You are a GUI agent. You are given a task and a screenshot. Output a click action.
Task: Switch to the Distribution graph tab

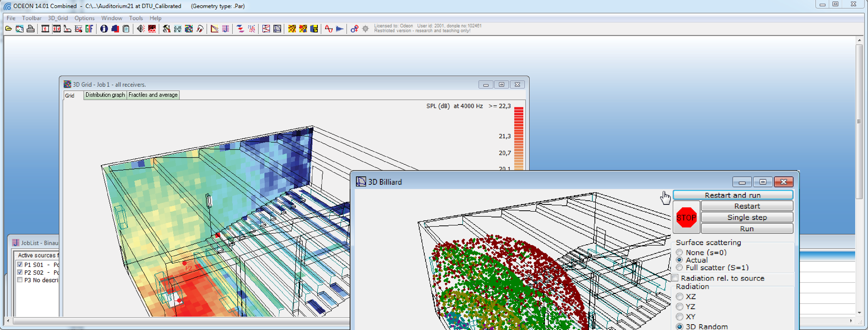pyautogui.click(x=105, y=95)
